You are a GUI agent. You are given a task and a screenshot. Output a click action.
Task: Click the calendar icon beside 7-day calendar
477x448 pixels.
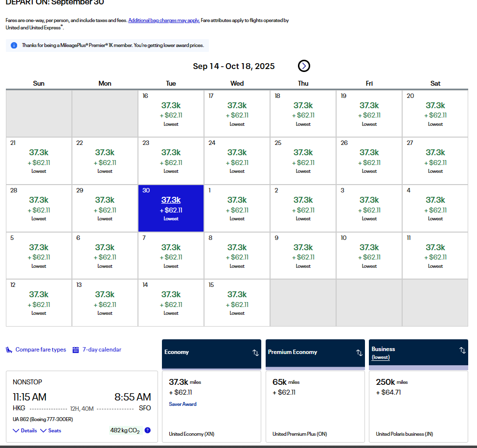point(75,350)
